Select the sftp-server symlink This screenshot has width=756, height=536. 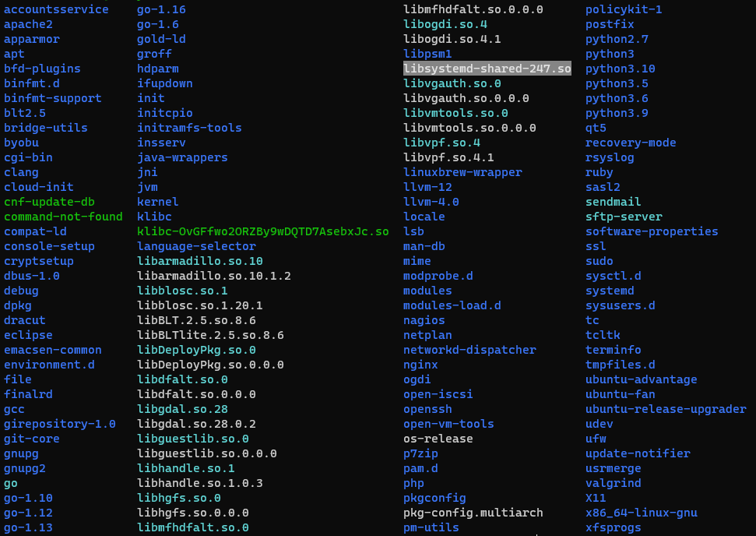click(x=624, y=217)
